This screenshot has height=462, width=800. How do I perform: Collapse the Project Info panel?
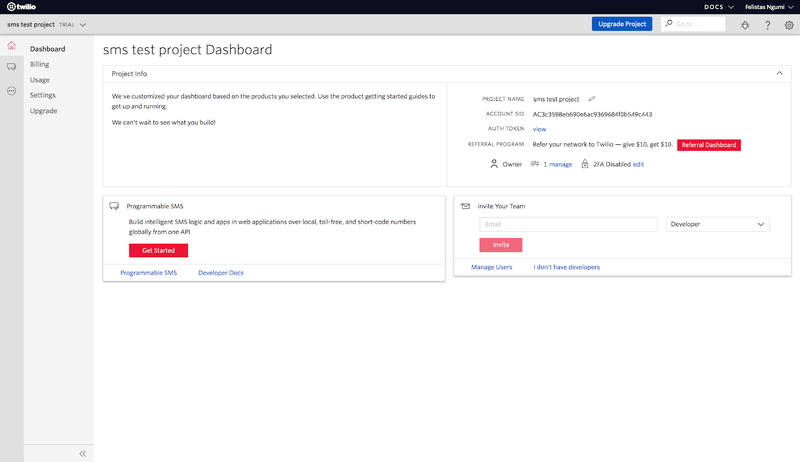(779, 73)
